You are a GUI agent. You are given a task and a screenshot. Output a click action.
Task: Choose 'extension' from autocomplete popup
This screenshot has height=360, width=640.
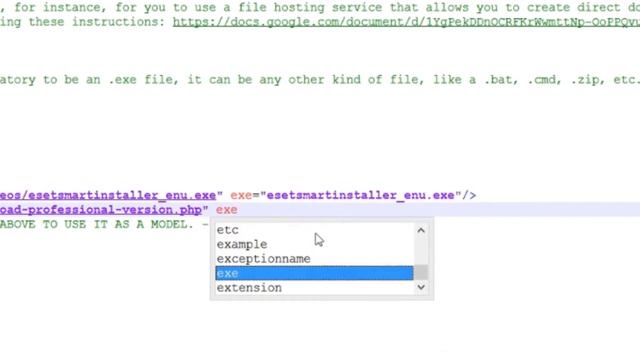314,287
